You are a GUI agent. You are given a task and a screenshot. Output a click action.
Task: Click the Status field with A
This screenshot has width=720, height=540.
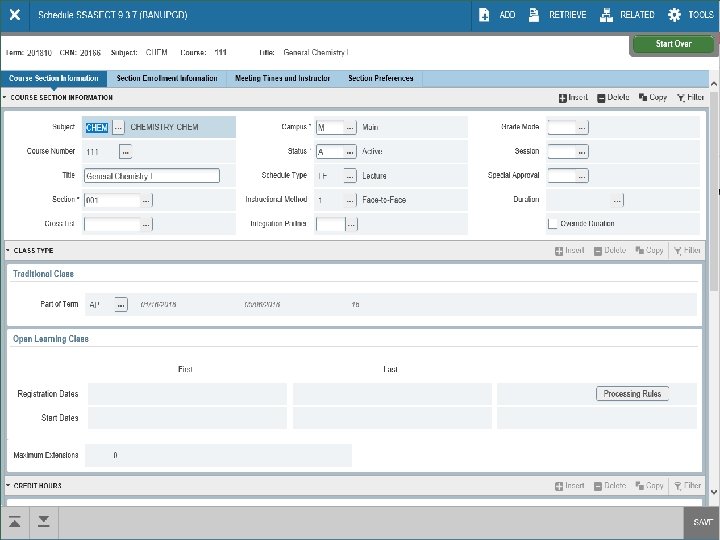tap(330, 152)
